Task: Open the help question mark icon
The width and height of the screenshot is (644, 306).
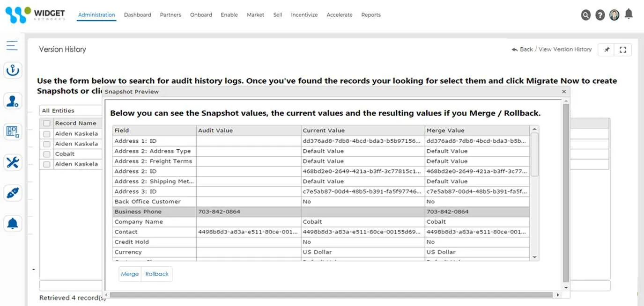Action: [600, 15]
